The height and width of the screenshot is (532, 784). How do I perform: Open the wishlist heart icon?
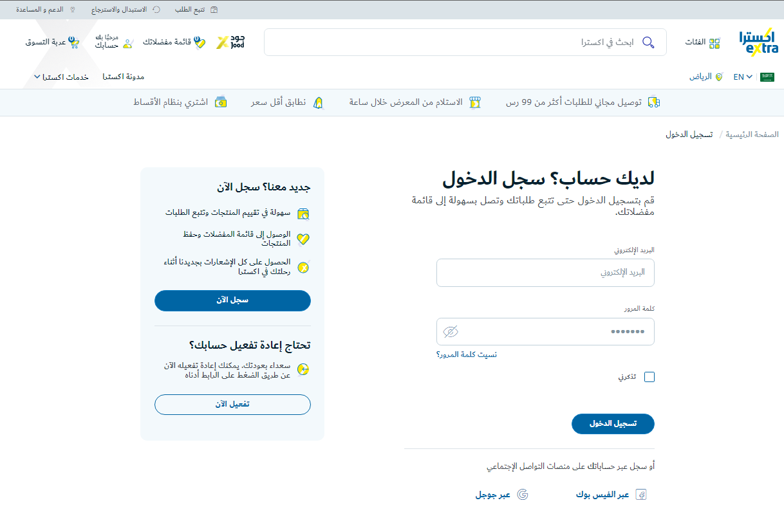tap(200, 42)
